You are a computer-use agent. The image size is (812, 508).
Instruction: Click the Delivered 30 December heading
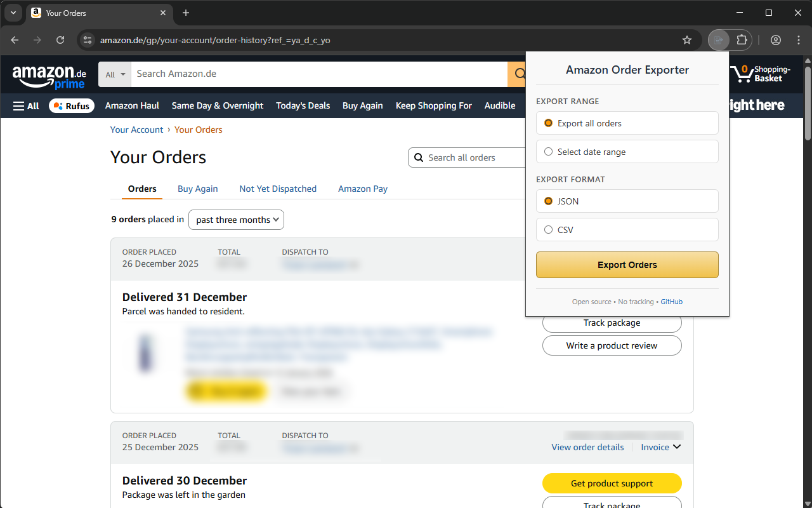pos(185,481)
